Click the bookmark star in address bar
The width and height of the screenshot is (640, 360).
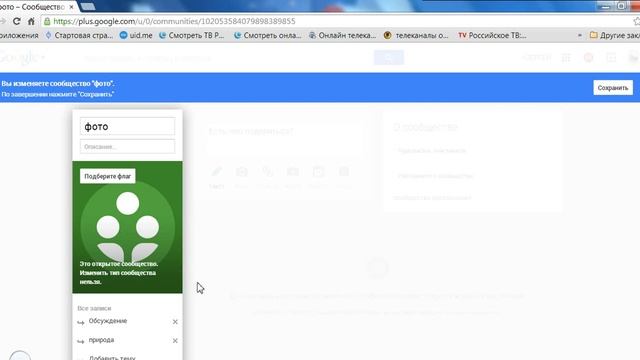(x=637, y=21)
